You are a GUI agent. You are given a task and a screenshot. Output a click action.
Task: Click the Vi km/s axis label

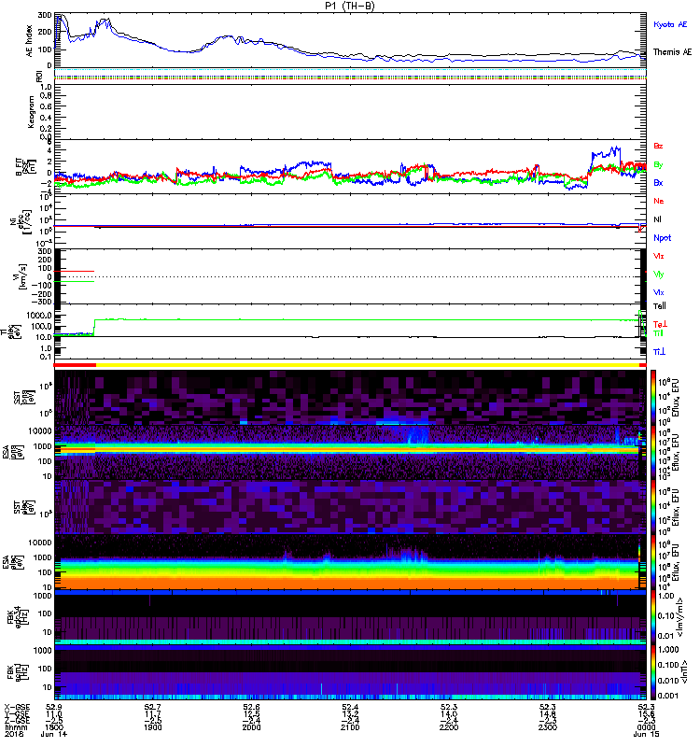(21, 276)
